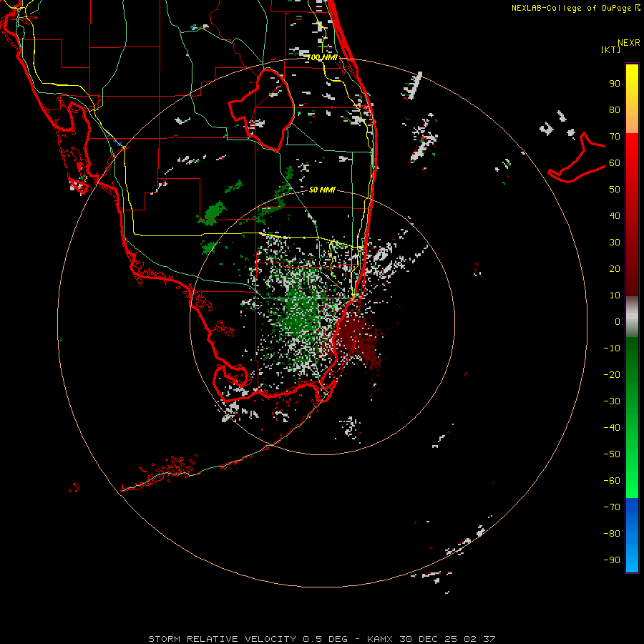644x644 pixels.
Task: Click the NEXR label above the color scale
Action: pos(629,43)
